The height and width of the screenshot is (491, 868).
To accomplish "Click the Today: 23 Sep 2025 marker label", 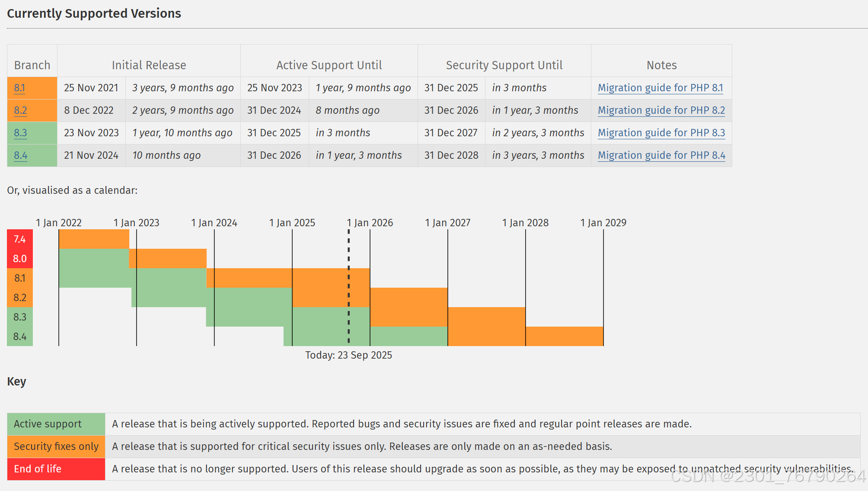I will [x=348, y=355].
